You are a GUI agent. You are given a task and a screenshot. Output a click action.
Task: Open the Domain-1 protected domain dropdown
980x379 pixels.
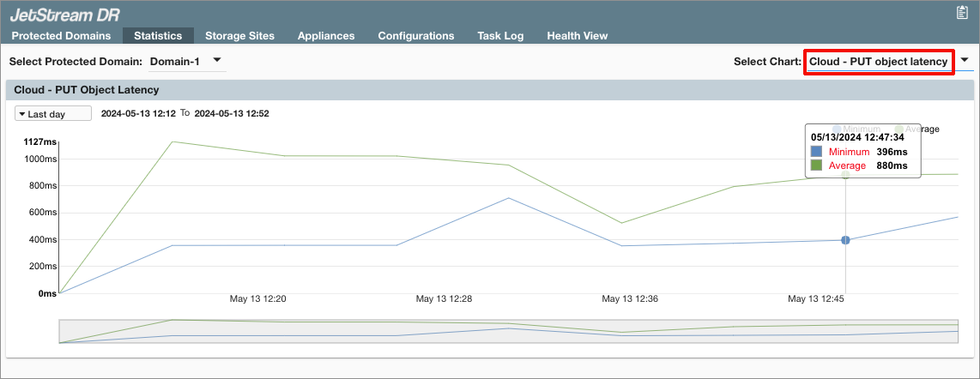click(217, 61)
